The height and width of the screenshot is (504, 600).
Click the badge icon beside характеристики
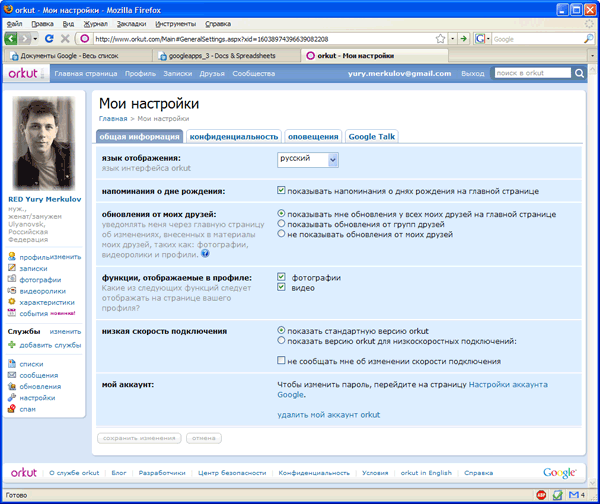(12, 302)
